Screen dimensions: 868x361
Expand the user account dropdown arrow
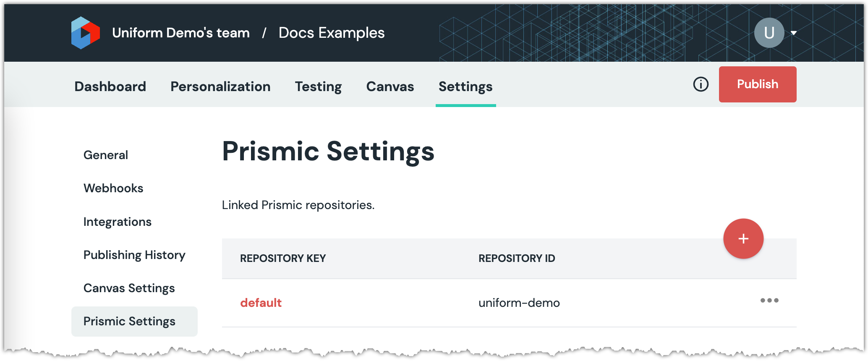(794, 33)
